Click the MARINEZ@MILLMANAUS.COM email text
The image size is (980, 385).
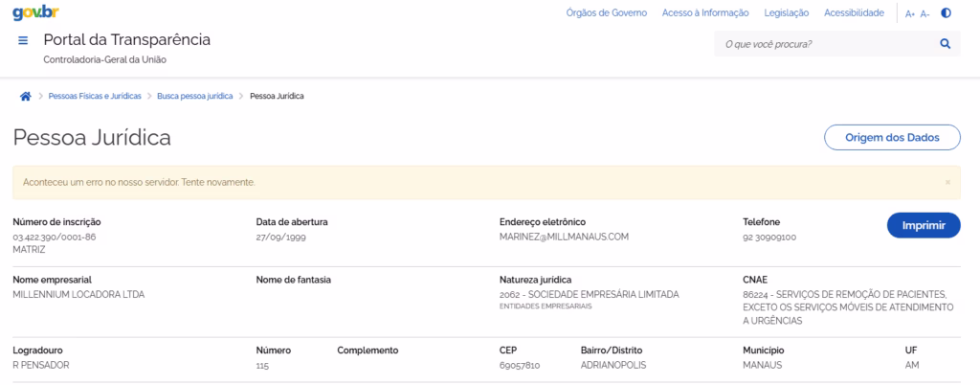coord(564,237)
